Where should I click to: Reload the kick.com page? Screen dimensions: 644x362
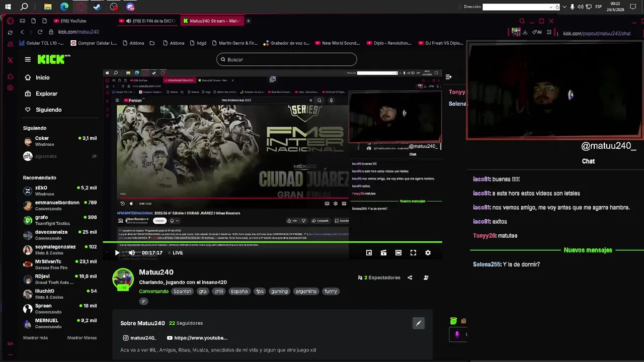pyautogui.click(x=40, y=32)
